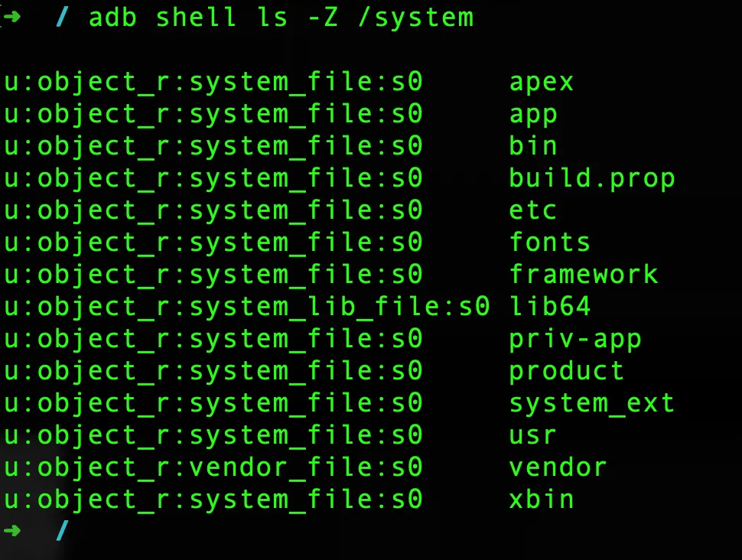Click the vendor directory name
Screen dimensions: 742x560
(x=558, y=467)
